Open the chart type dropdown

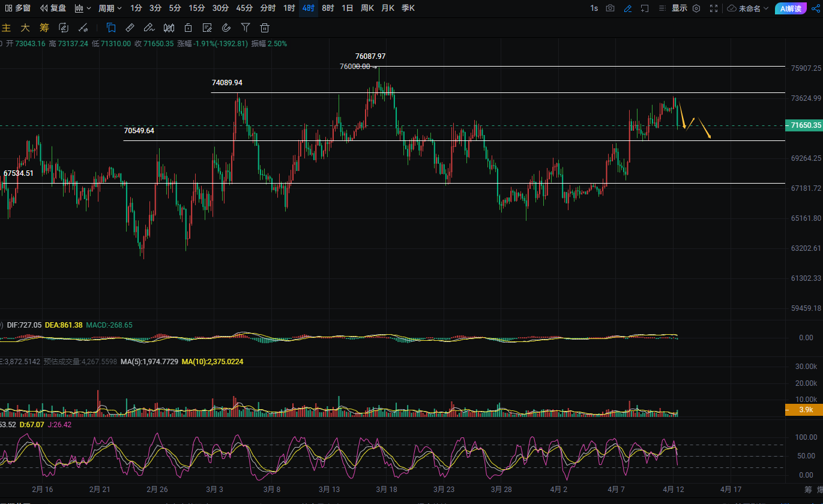83,8
